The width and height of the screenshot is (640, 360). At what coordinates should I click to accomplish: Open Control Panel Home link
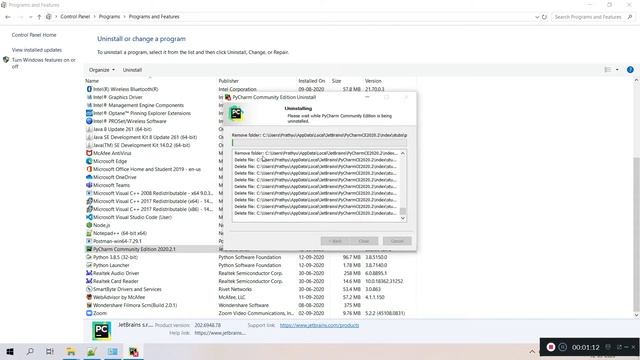34,35
